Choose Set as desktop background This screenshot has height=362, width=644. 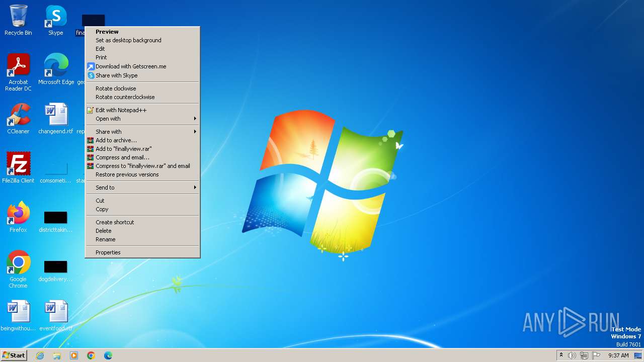point(142,40)
